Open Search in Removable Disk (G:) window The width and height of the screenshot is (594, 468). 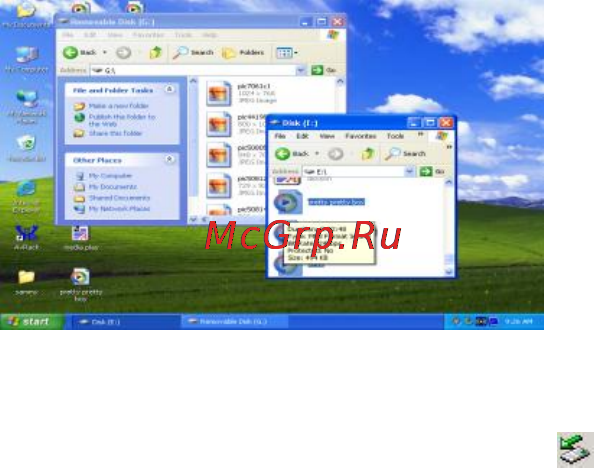click(x=193, y=53)
